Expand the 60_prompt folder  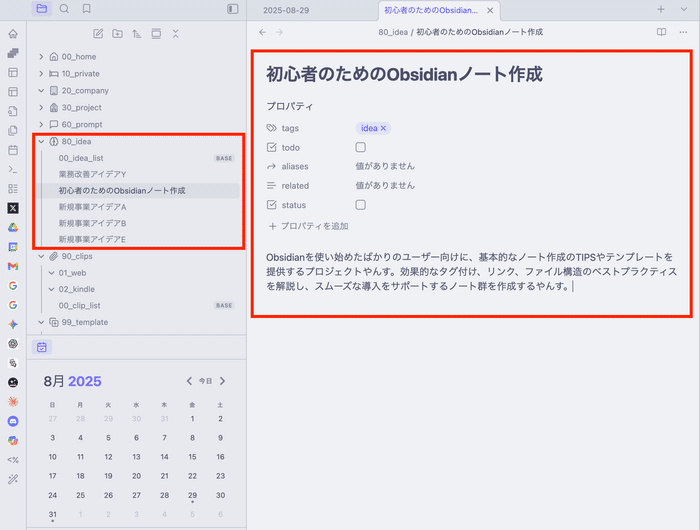[x=41, y=125]
